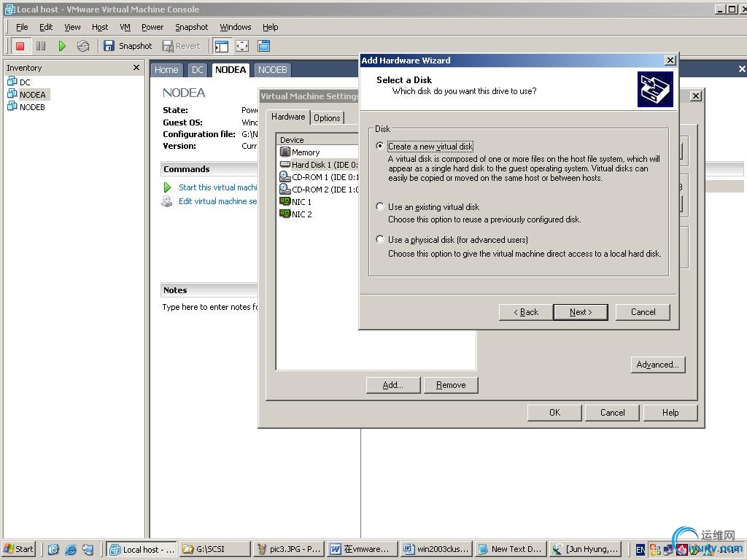Image resolution: width=747 pixels, height=560 pixels.
Task: Click the Revert toolbar button
Action: pyautogui.click(x=182, y=46)
